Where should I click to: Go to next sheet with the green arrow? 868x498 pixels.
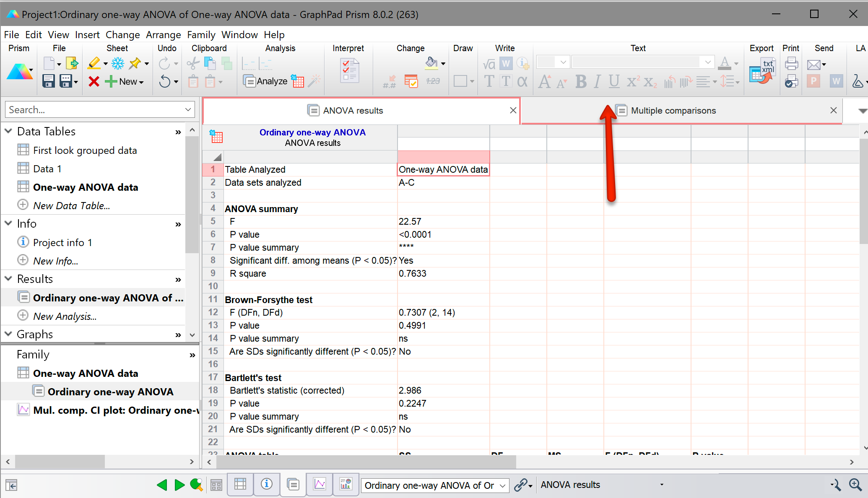180,485
